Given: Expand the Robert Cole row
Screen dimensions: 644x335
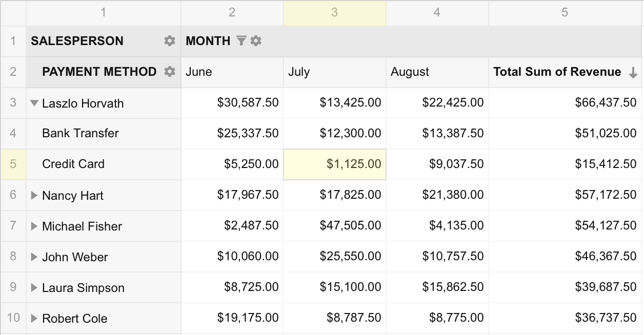Looking at the screenshot, I should pyautogui.click(x=34, y=318).
